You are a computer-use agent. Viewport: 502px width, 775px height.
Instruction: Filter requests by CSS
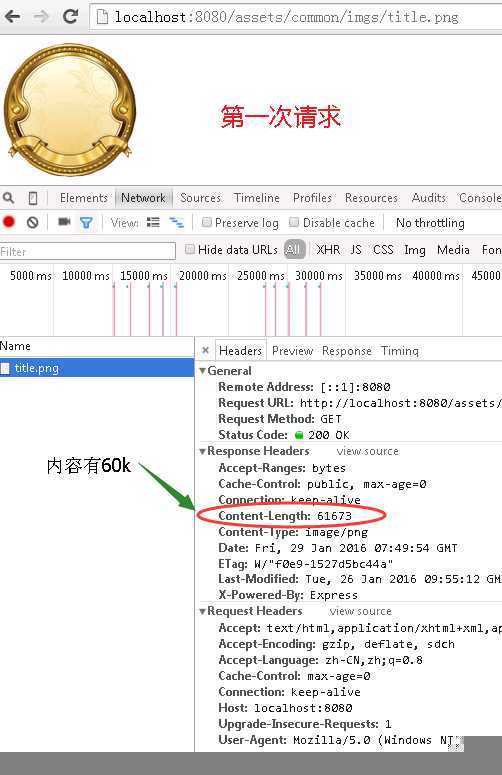pyautogui.click(x=383, y=250)
